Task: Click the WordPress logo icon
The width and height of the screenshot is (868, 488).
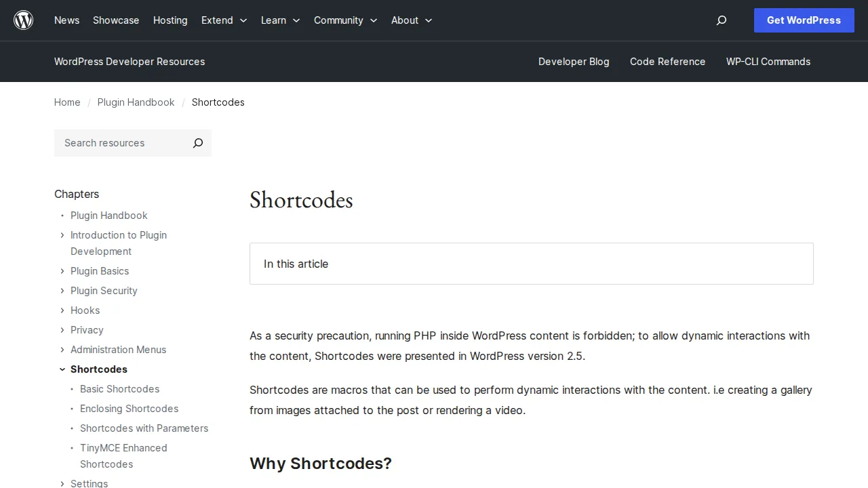Action: coord(23,20)
